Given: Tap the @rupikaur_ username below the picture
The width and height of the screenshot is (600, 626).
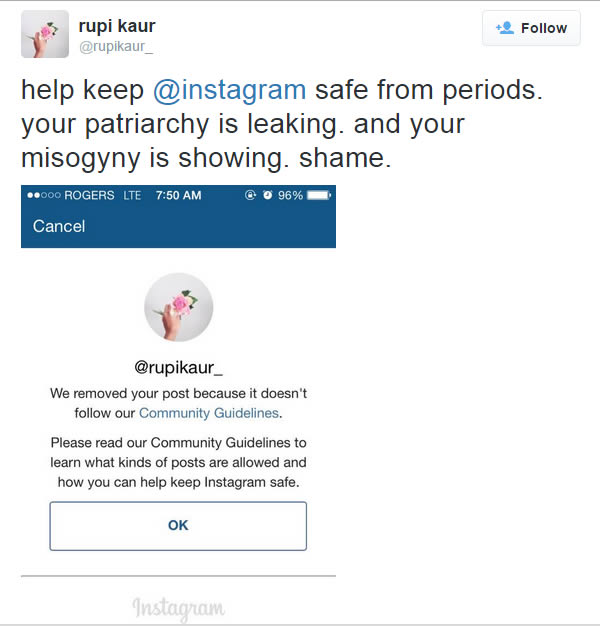Looking at the screenshot, I should (178, 367).
